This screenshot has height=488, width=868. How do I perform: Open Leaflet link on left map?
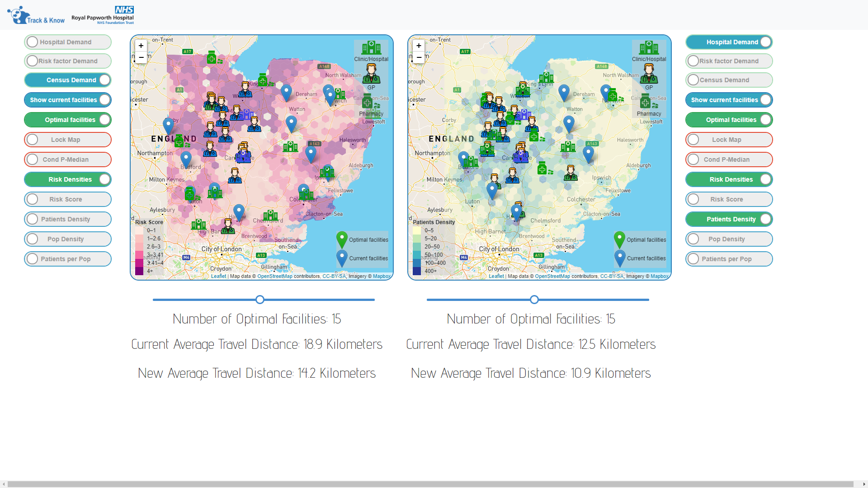218,276
